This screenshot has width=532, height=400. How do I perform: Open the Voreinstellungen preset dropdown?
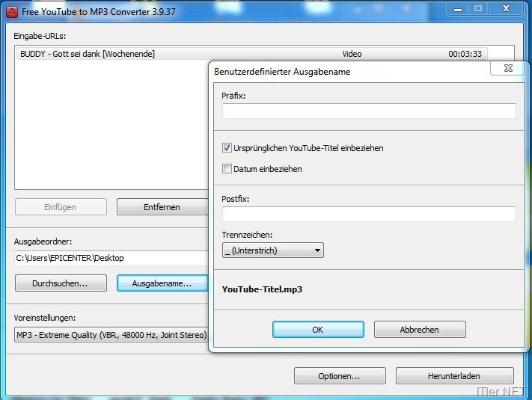[111, 335]
